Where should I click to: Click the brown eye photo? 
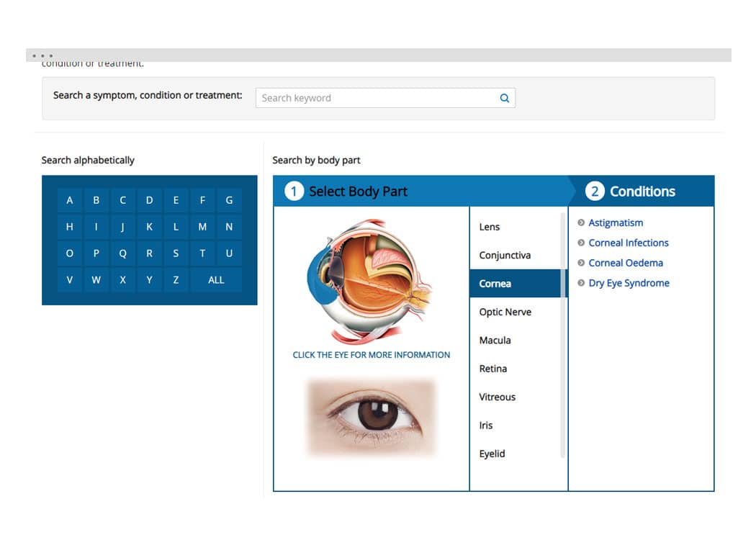372,417
